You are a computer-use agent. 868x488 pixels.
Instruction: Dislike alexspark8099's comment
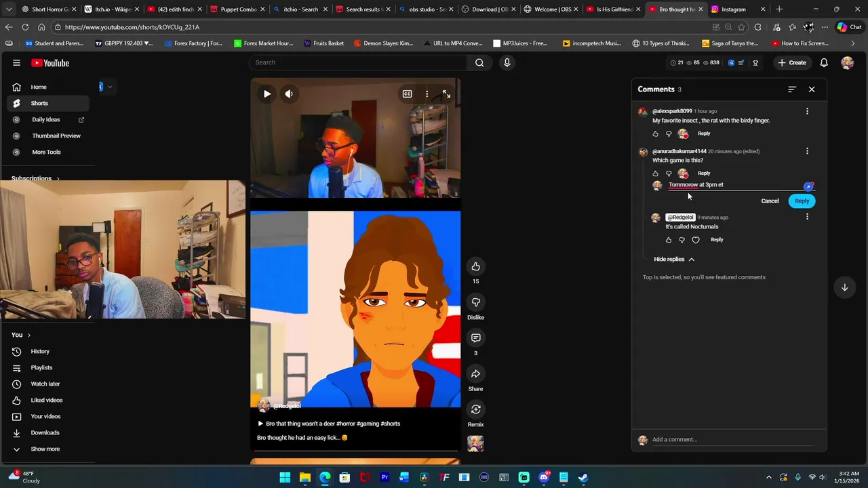click(x=669, y=134)
